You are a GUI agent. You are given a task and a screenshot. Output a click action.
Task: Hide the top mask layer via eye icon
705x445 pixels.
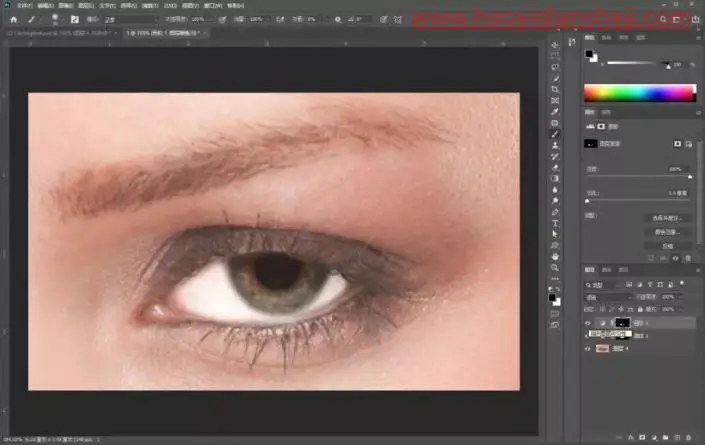click(x=588, y=323)
